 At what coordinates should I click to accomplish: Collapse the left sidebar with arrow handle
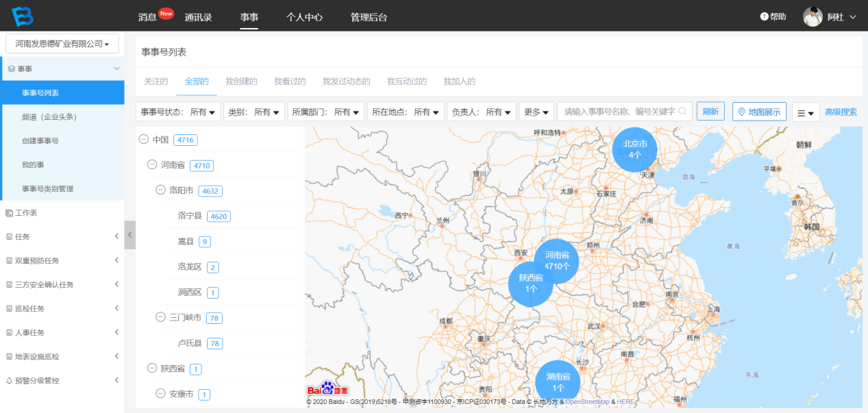(x=130, y=235)
